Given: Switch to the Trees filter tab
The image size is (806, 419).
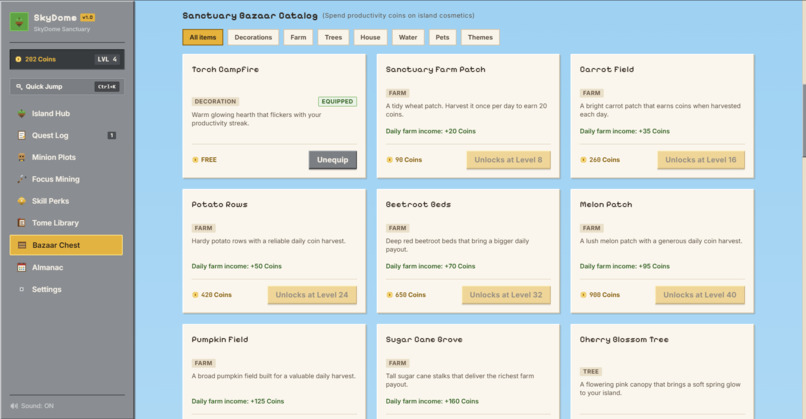Looking at the screenshot, I should point(333,37).
